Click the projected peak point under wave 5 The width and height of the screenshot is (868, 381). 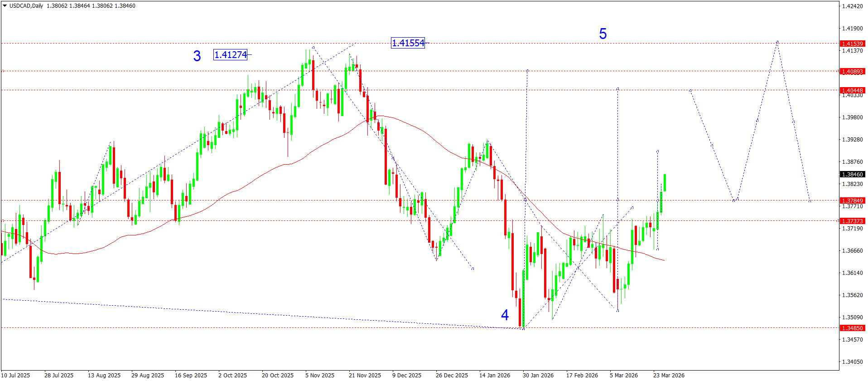(777, 42)
